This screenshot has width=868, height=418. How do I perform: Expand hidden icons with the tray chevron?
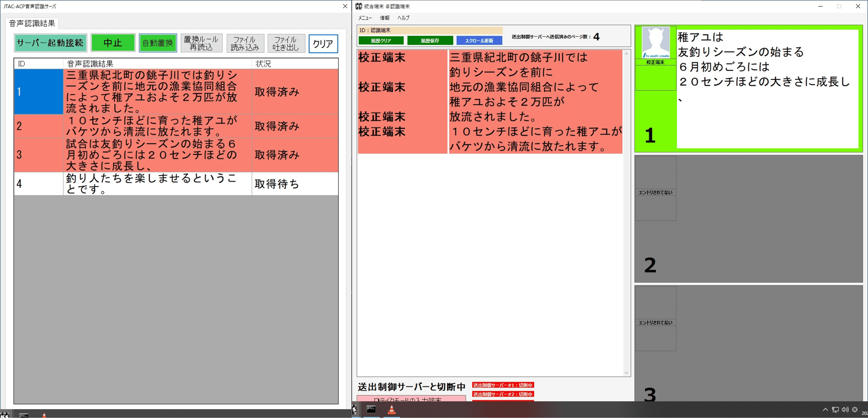825,410
